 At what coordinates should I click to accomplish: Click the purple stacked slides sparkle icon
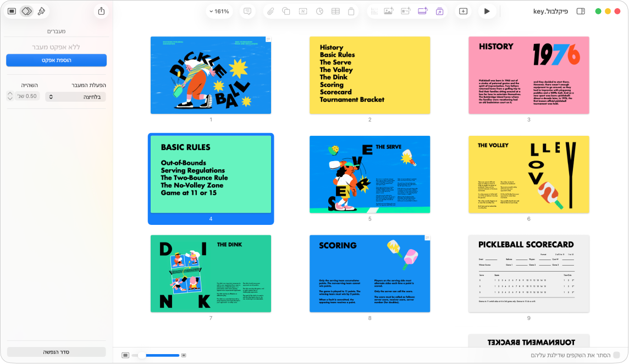440,11
